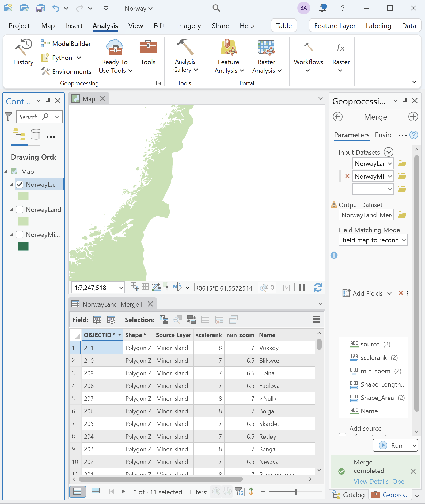Open the Feature Layer contextual tab
Screen dimensions: 425x504
point(335,26)
